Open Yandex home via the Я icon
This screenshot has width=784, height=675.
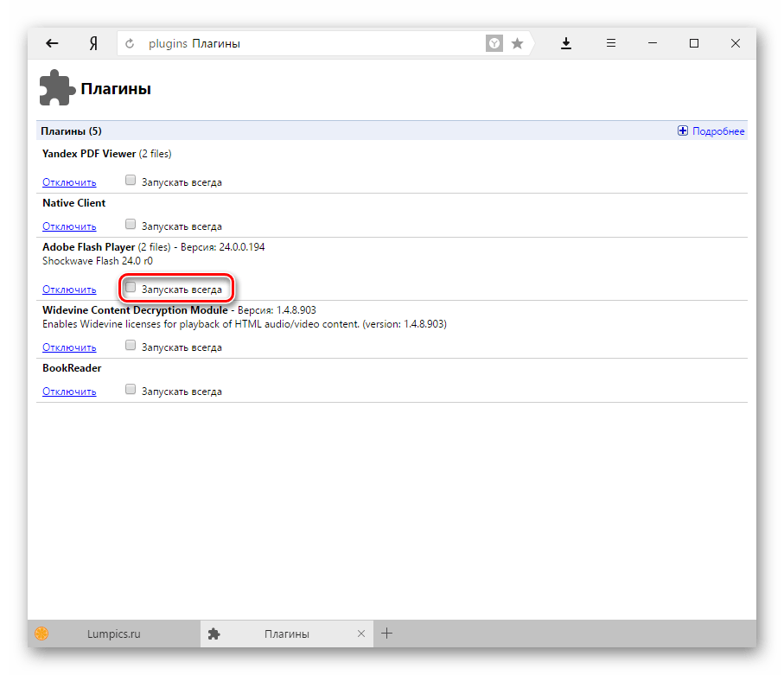point(92,43)
